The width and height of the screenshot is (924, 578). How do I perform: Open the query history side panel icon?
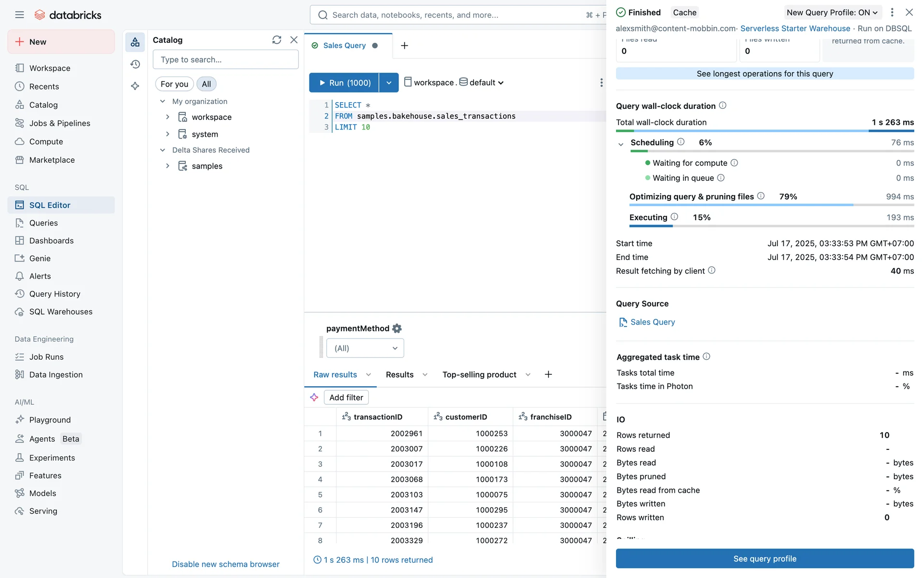click(135, 64)
